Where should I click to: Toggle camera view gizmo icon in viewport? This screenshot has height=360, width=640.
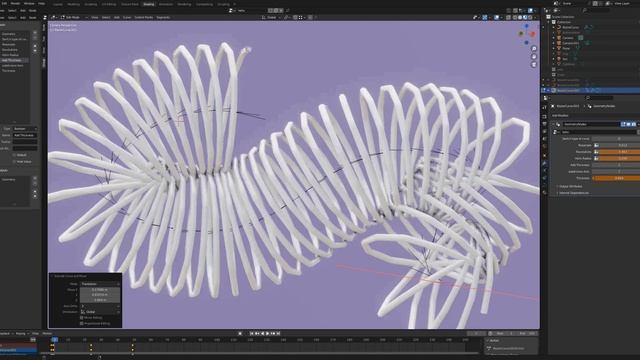534,64
